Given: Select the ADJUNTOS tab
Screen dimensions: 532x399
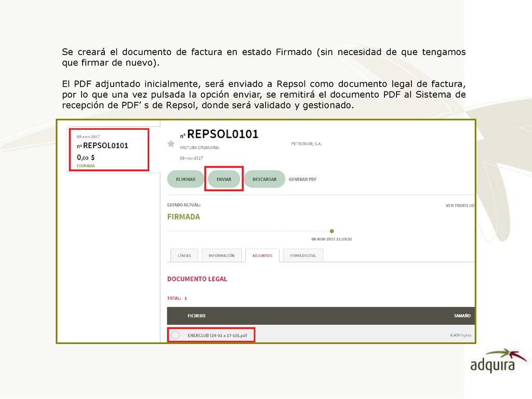Looking at the screenshot, I should 262,256.
